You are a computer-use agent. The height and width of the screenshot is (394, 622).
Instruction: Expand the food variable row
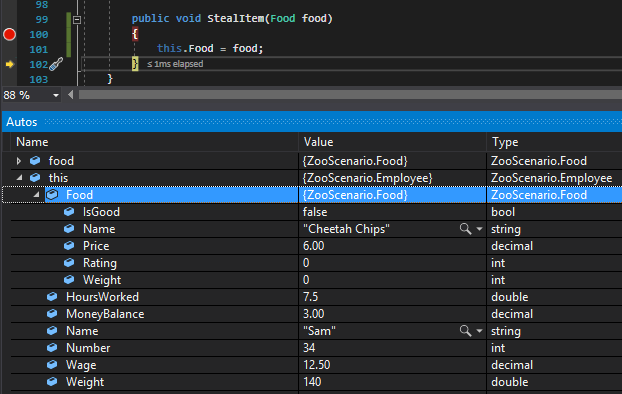click(x=19, y=161)
